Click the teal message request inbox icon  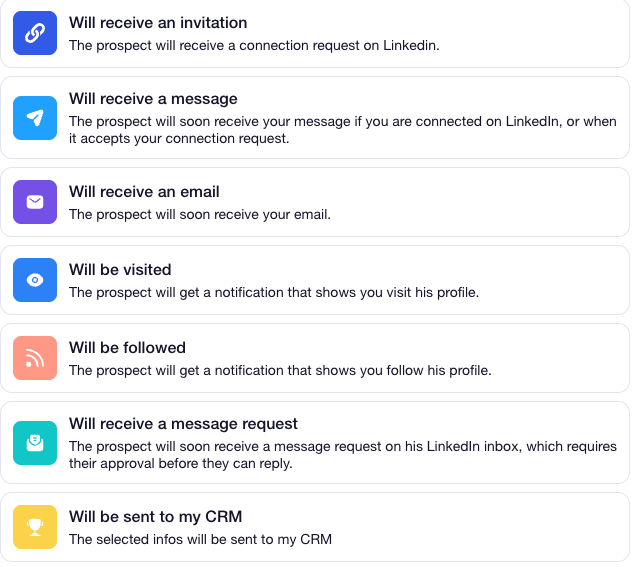coord(35,442)
